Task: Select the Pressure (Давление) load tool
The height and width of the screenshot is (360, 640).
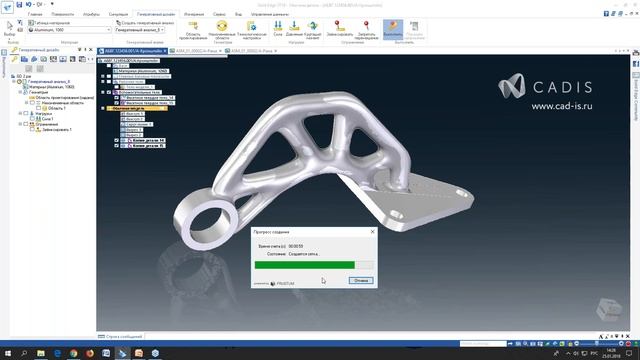Action: tap(294, 29)
